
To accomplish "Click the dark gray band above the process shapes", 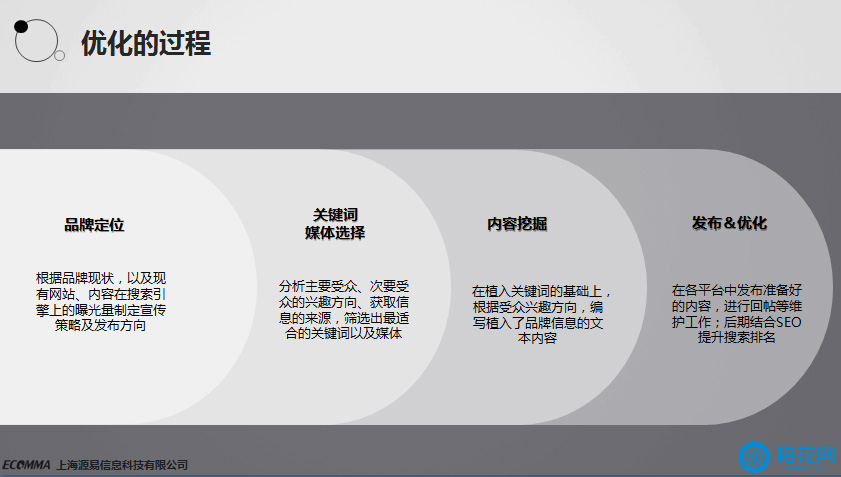I will [x=420, y=118].
